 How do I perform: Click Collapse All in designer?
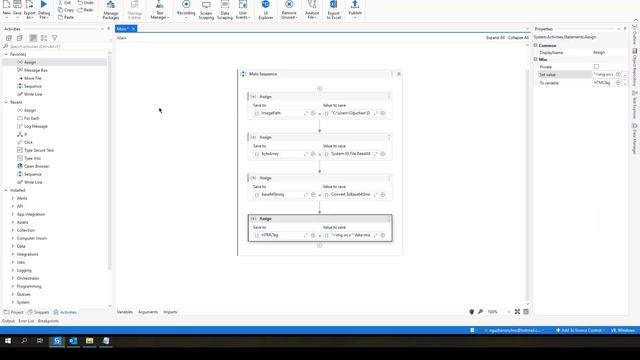coord(518,38)
